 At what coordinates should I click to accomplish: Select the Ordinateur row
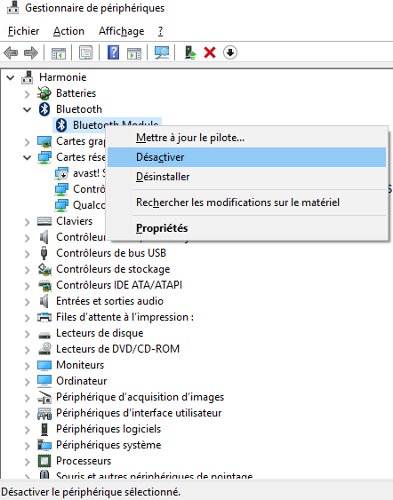coord(81,381)
